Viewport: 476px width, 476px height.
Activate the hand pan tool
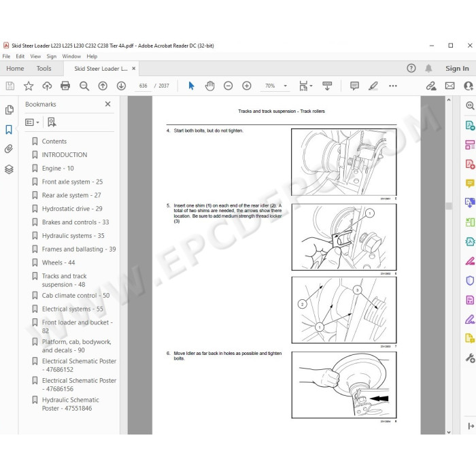(209, 86)
